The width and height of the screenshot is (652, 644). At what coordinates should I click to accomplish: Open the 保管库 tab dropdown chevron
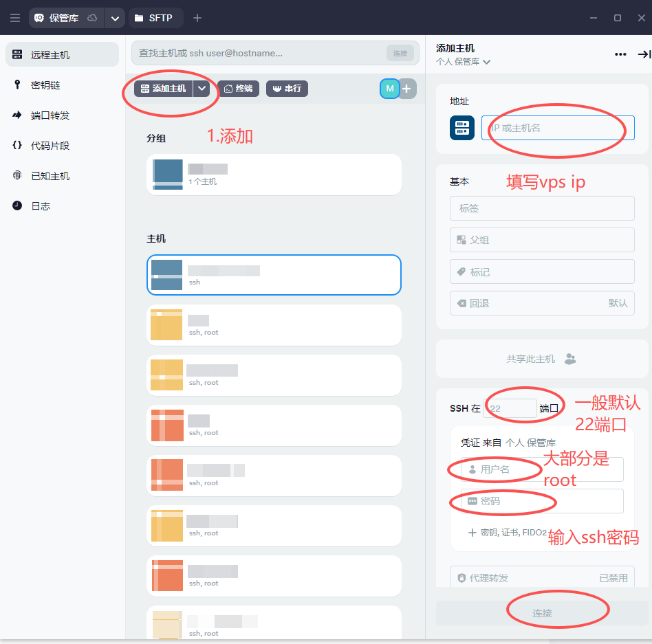pos(115,18)
